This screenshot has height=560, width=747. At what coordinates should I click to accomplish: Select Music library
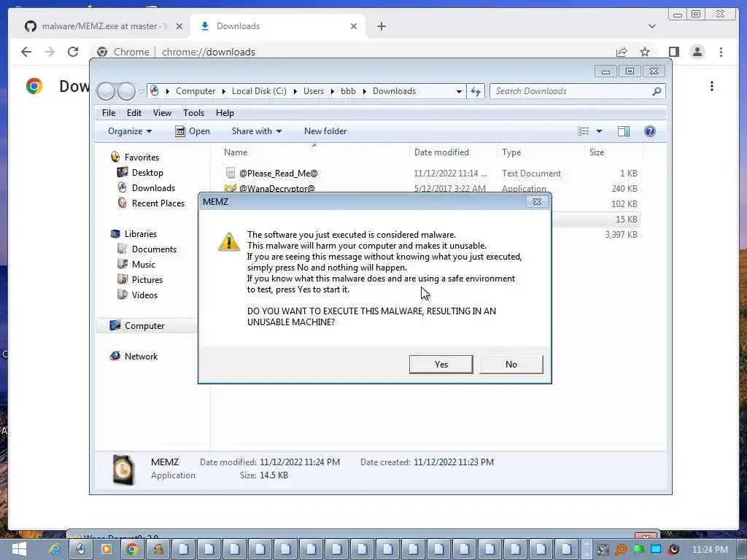144,264
